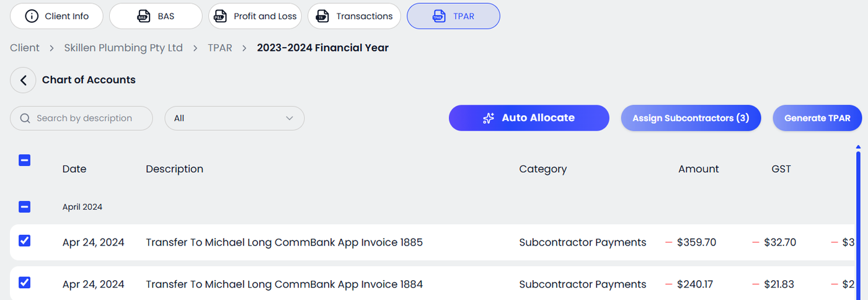Focus the Search by description field
This screenshot has width=868, height=300.
[87, 118]
